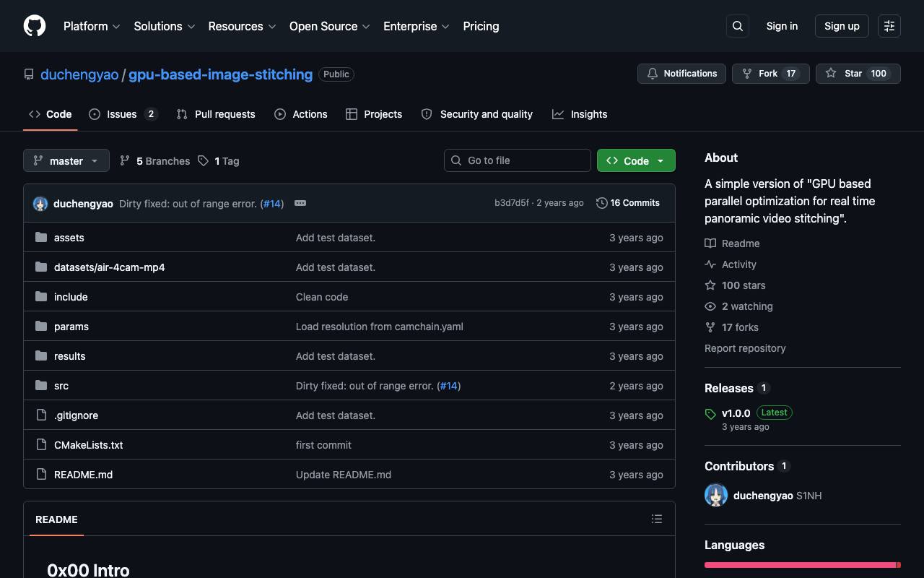Click the results folder icon
The height and width of the screenshot is (578, 924).
click(41, 356)
